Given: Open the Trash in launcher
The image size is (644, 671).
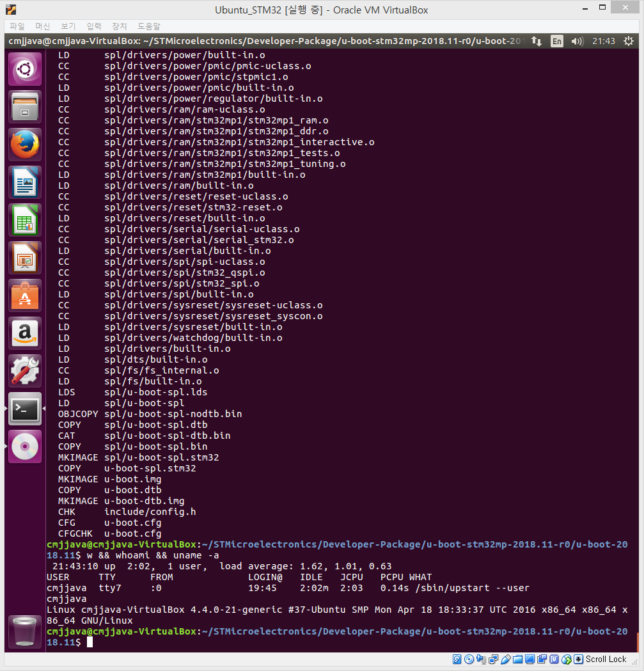Looking at the screenshot, I should coord(25,631).
